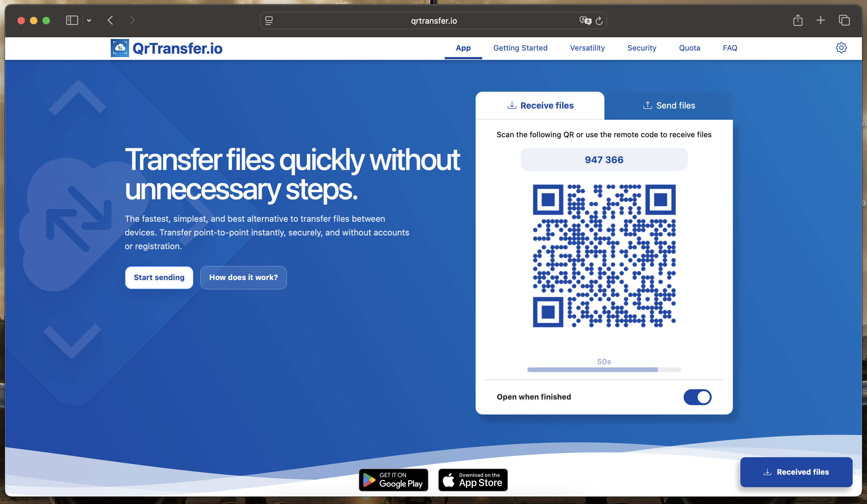Screen dimensions: 867x504
Task: Minimize the Safari window
Action: [34, 21]
